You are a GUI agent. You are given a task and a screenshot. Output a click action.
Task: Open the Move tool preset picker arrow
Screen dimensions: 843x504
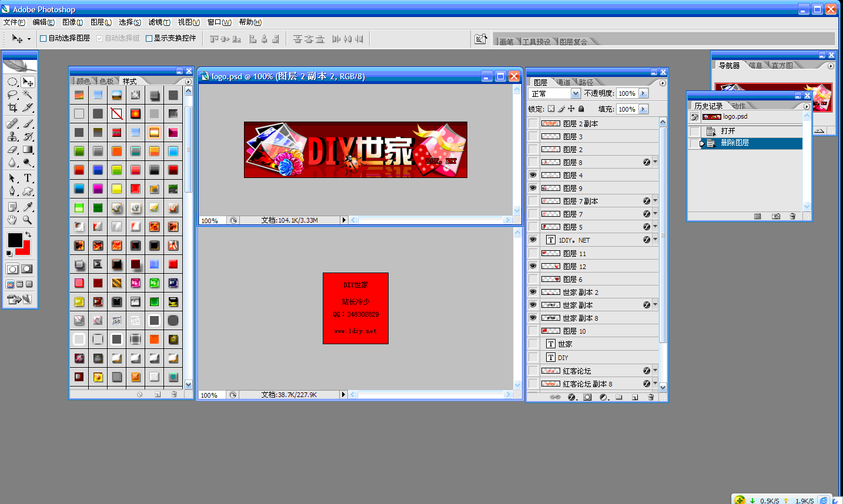pyautogui.click(x=29, y=39)
